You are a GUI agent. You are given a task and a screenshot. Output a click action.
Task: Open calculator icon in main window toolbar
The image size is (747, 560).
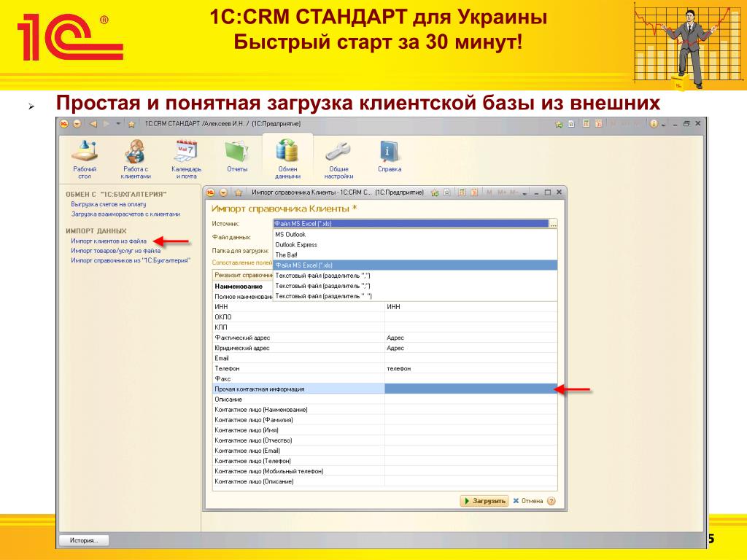587,124
